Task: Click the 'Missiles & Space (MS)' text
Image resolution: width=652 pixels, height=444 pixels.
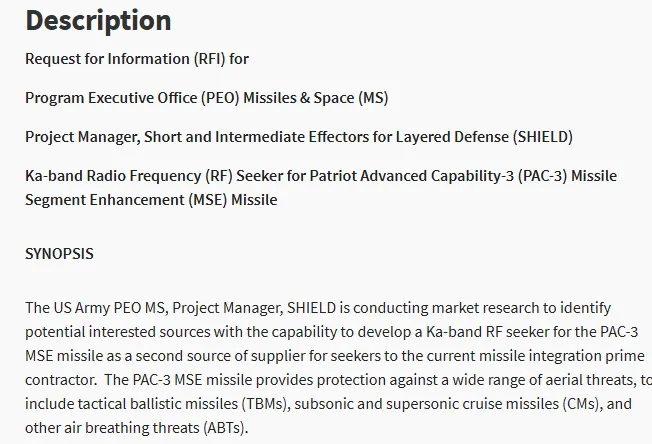Action: coord(316,98)
